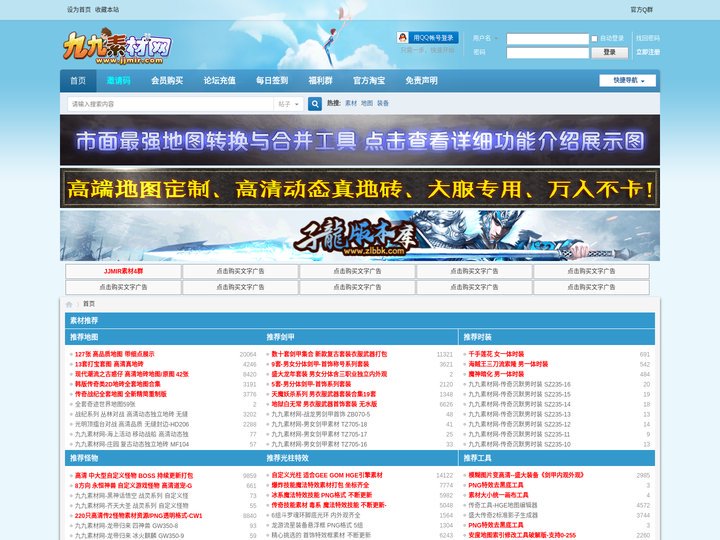This screenshot has width=720, height=540.
Task: Click the QQ penguin login icon
Action: [403, 38]
